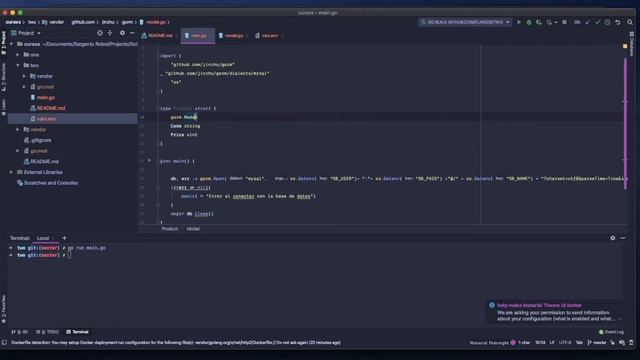
Task: Select main.go in project tree
Action: (46, 98)
